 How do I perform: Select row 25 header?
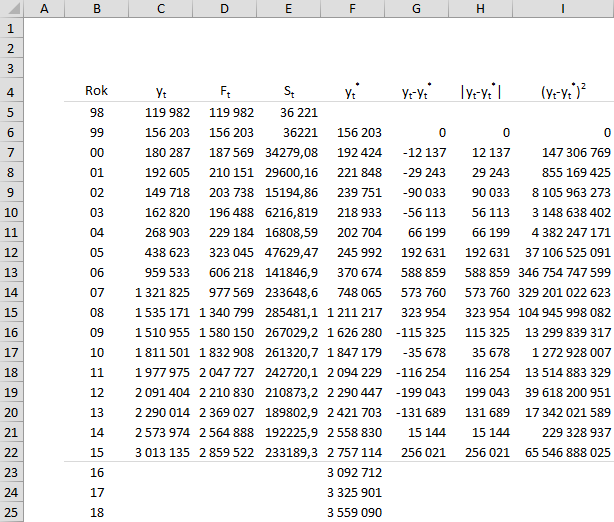(x=11, y=512)
